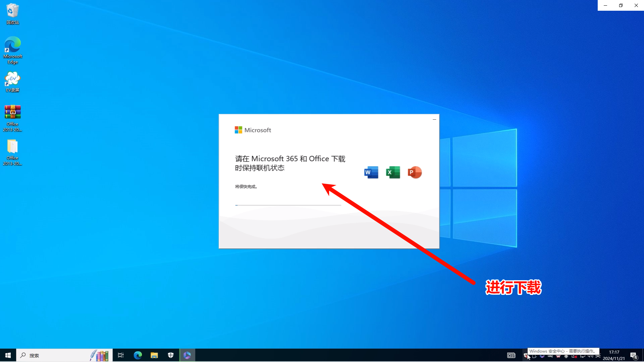Click '将很快完成。' status text

click(x=246, y=187)
